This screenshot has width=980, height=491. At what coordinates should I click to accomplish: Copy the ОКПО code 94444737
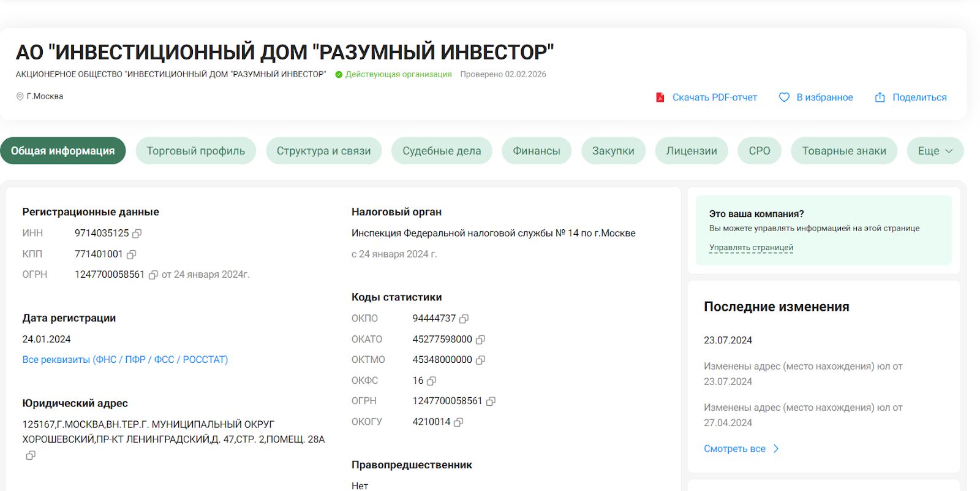[x=464, y=319]
